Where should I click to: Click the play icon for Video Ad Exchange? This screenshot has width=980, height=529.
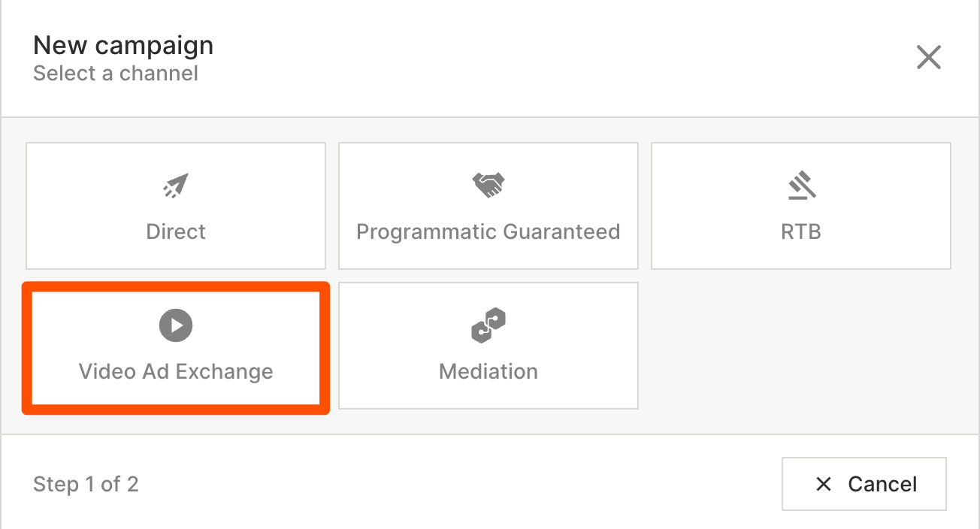point(176,325)
